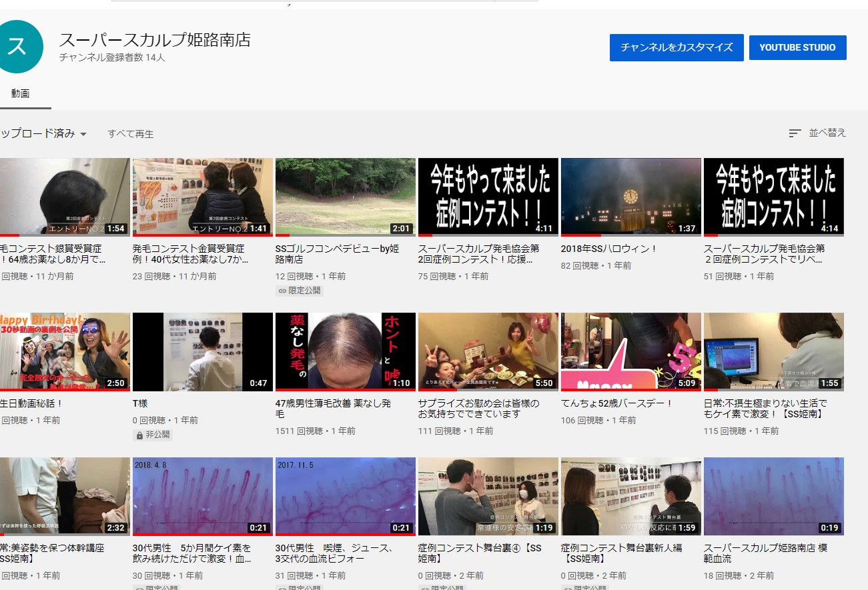Click the チャンネルをカスタマイズ button
The width and height of the screenshot is (868, 590).
677,48
